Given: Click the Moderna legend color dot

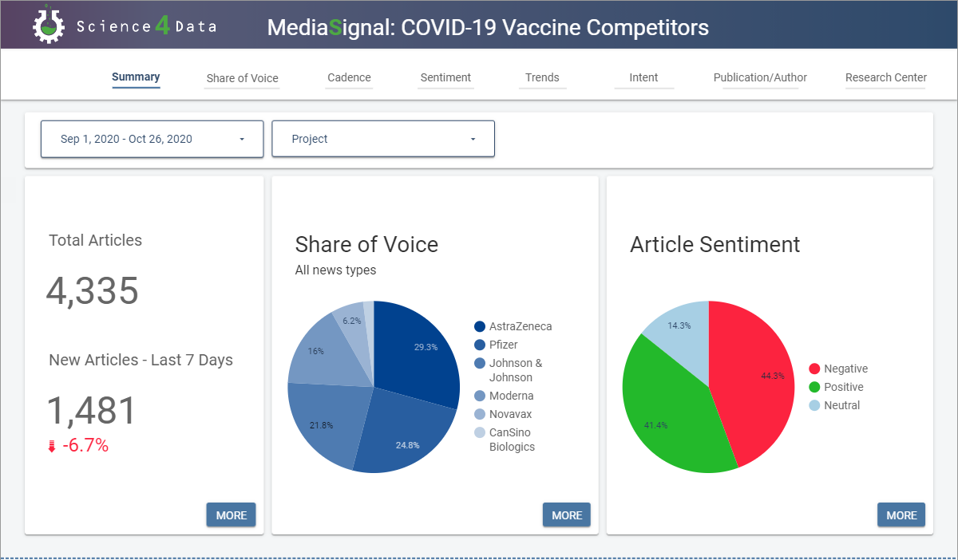Looking at the screenshot, I should click(480, 396).
